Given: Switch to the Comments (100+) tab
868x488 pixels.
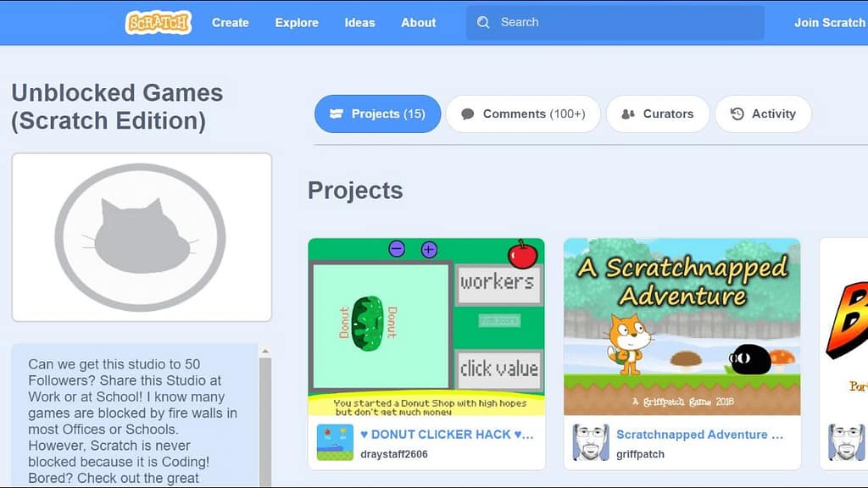Looking at the screenshot, I should click(523, 114).
